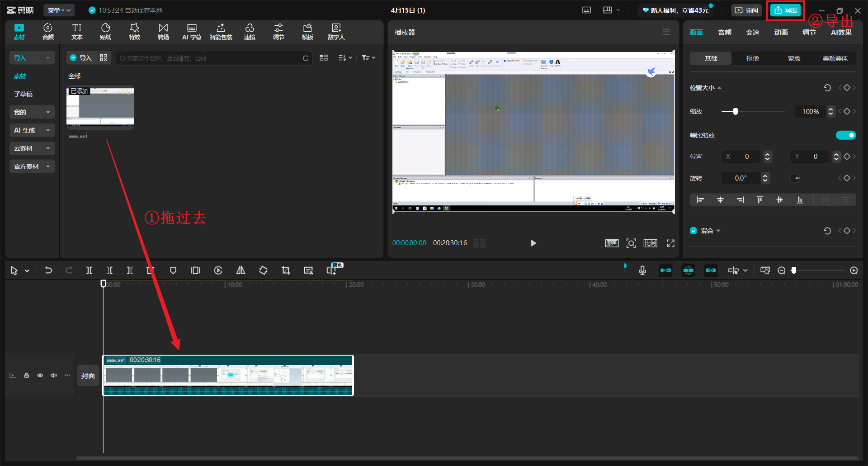Switch to the 动画 animation tab
This screenshot has height=466, width=868.
781,32
